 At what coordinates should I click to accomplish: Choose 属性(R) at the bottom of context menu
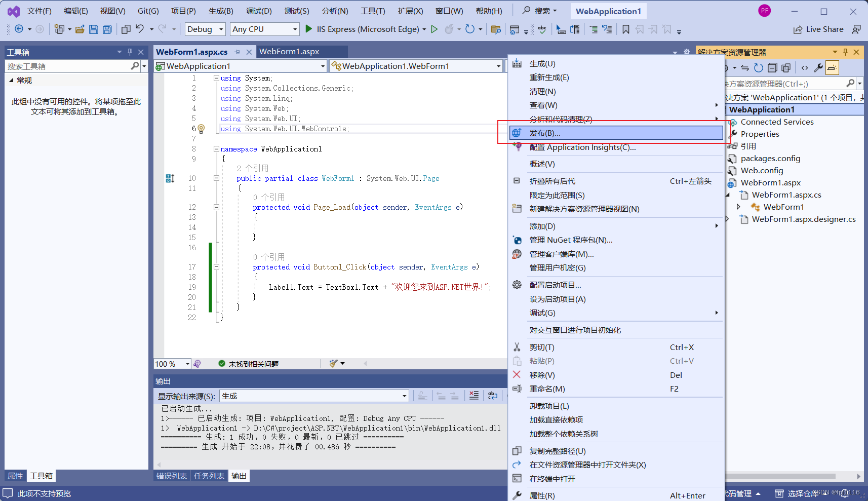click(x=616, y=495)
